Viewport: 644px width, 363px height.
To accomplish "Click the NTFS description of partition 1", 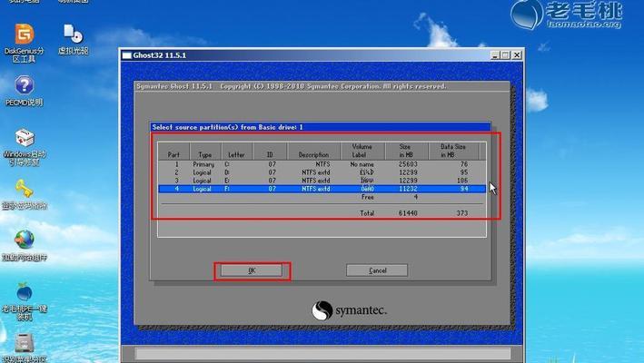I will [322, 164].
